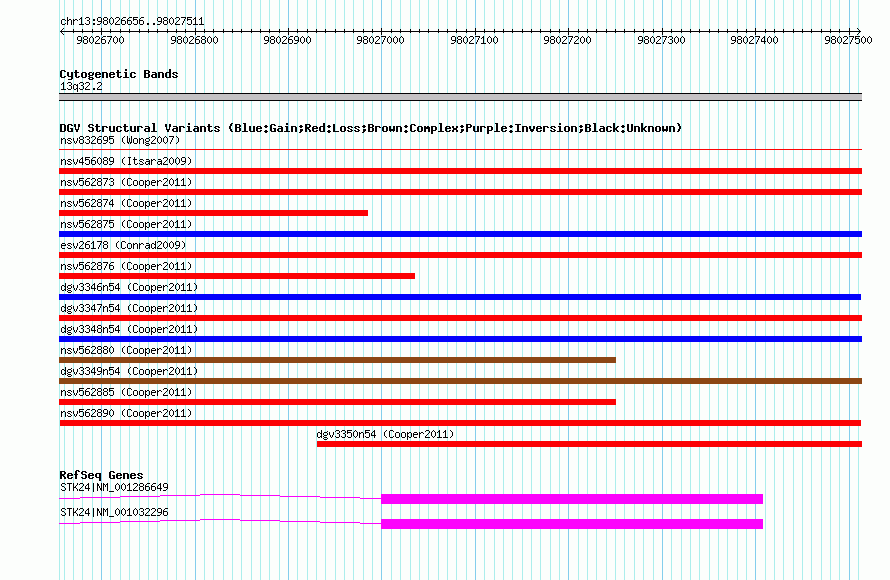
Task: Click ruler position 98027100
Action: pos(474,40)
